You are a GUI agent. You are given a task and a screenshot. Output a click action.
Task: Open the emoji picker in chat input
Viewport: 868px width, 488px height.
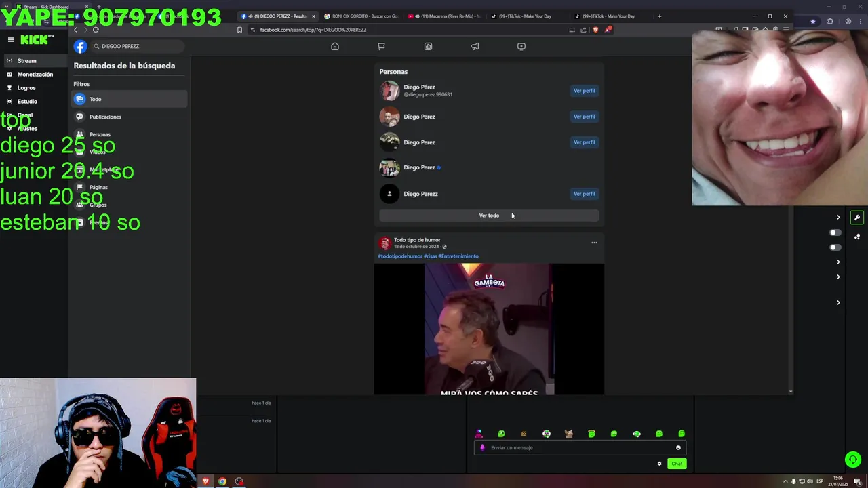point(678,447)
